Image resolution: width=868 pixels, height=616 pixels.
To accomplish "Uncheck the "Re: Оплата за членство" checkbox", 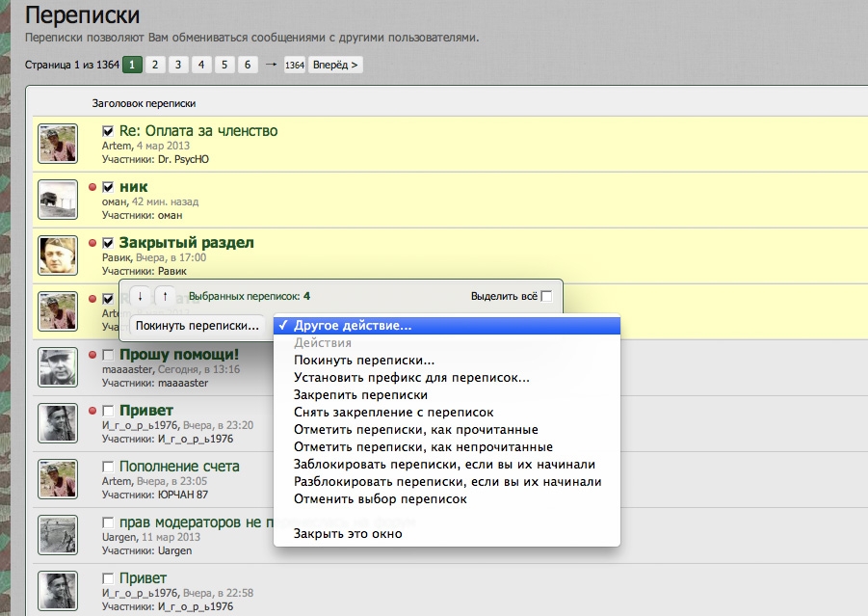I will pyautogui.click(x=108, y=131).
